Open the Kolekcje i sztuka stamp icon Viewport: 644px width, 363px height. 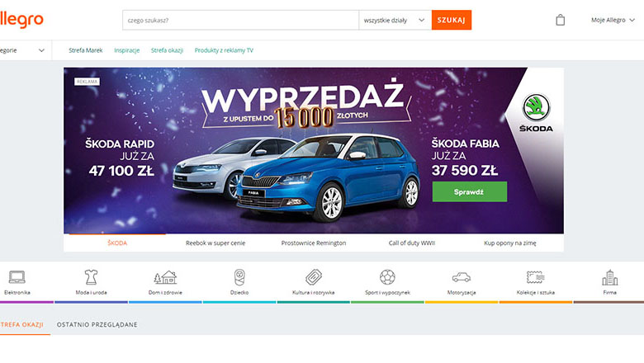click(x=536, y=277)
